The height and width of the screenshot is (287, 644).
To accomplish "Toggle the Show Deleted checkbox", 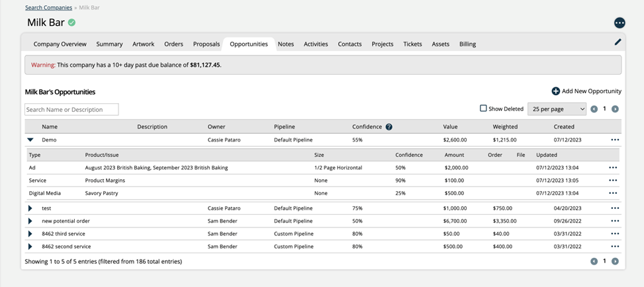I will [483, 108].
